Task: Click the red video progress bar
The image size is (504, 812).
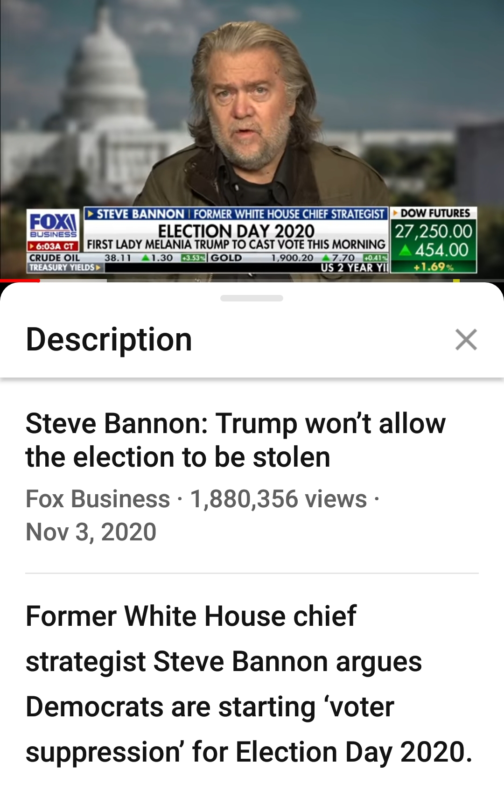Action: click(x=20, y=280)
